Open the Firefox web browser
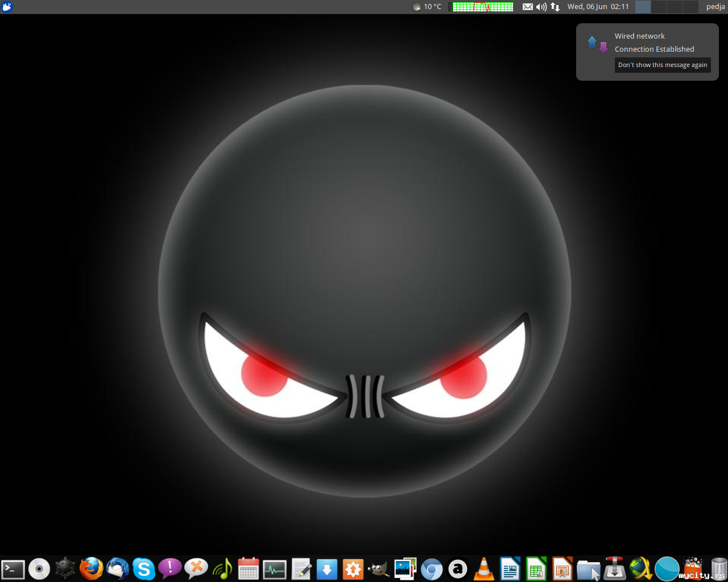Viewport: 728px width, 582px height. tap(92, 568)
